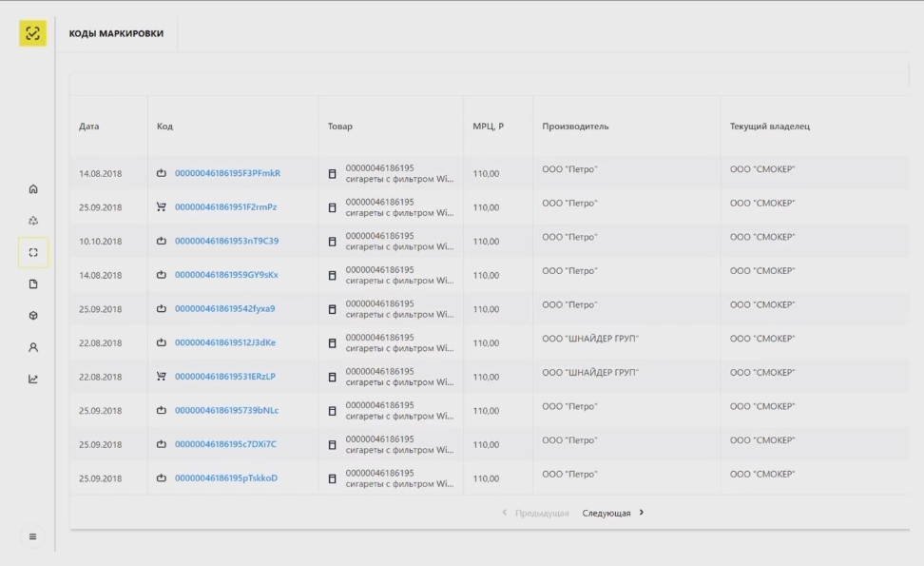Click the Производитель column header

575,127
